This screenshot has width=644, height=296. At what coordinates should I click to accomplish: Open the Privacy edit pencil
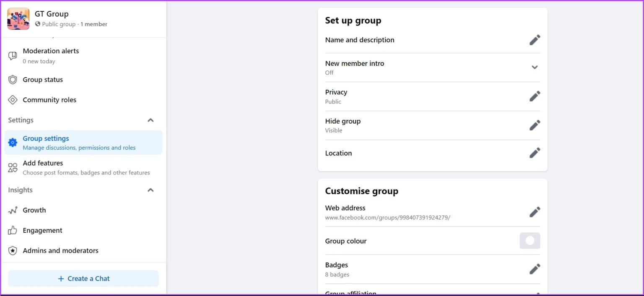pos(535,96)
